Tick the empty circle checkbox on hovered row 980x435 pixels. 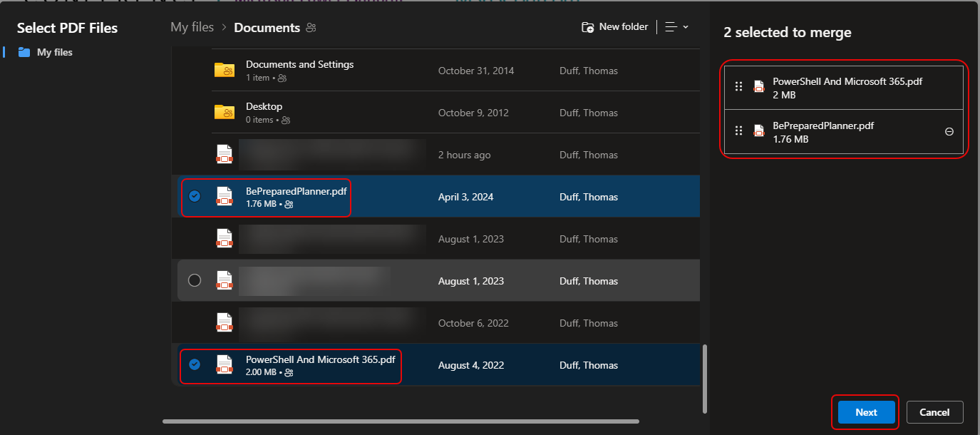(195, 280)
